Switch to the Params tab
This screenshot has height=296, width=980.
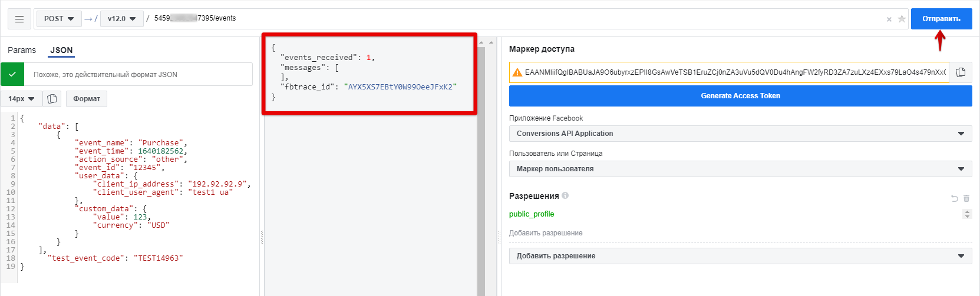pos(22,50)
